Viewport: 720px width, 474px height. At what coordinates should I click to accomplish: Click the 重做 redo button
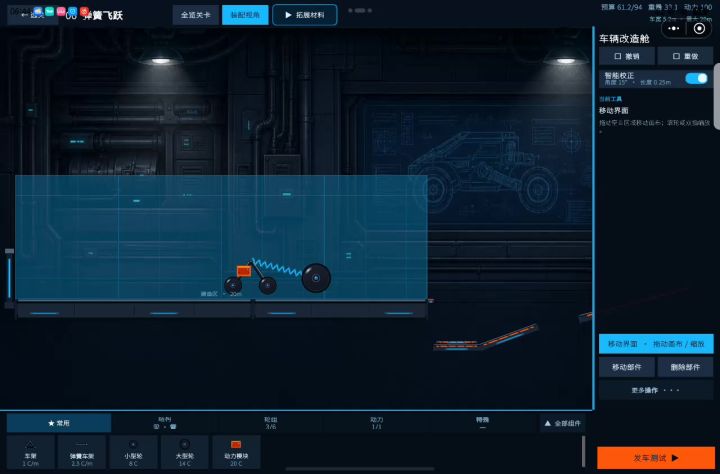(685, 56)
